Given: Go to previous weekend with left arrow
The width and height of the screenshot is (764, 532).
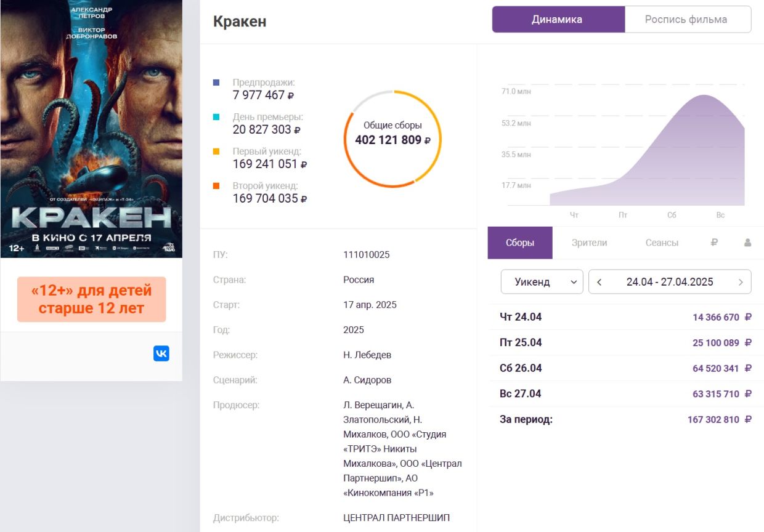Looking at the screenshot, I should (x=599, y=282).
